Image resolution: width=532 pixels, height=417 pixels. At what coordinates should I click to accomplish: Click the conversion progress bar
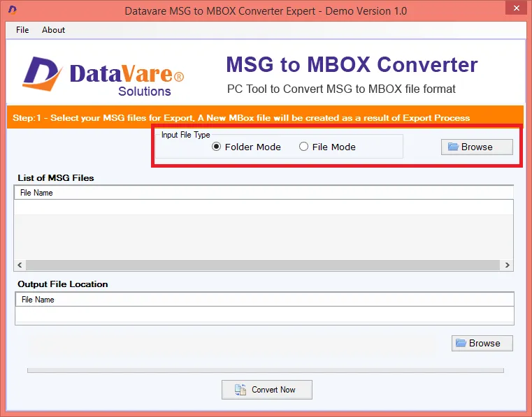pos(266,370)
